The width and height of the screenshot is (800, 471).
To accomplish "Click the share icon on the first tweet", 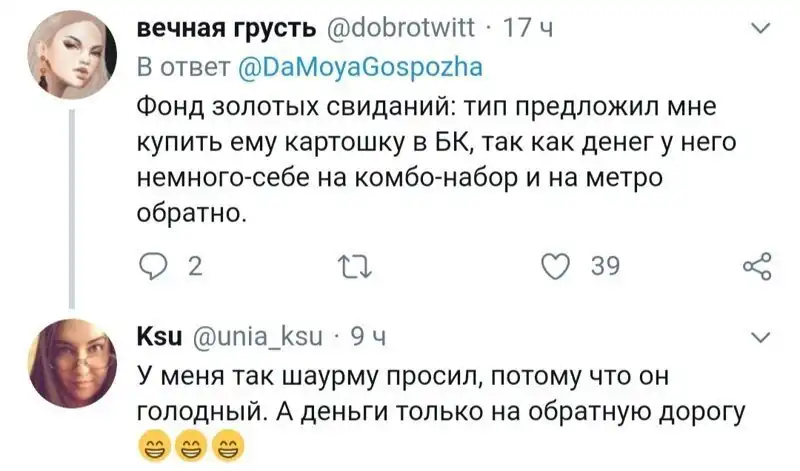I will [759, 267].
